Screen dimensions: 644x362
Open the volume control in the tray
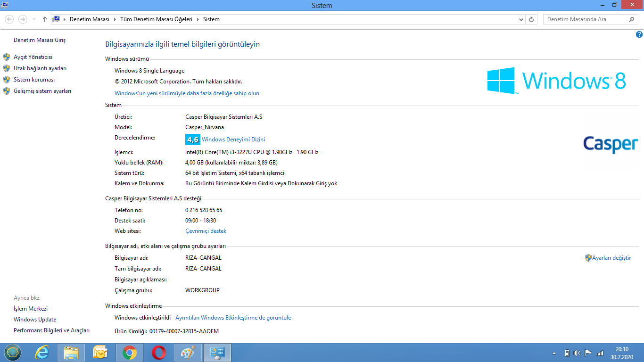tap(578, 353)
